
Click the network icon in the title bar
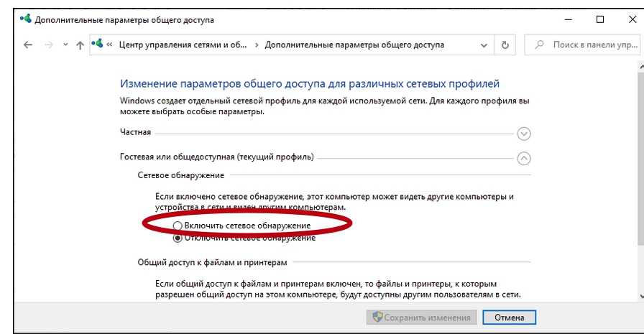pyautogui.click(x=26, y=19)
